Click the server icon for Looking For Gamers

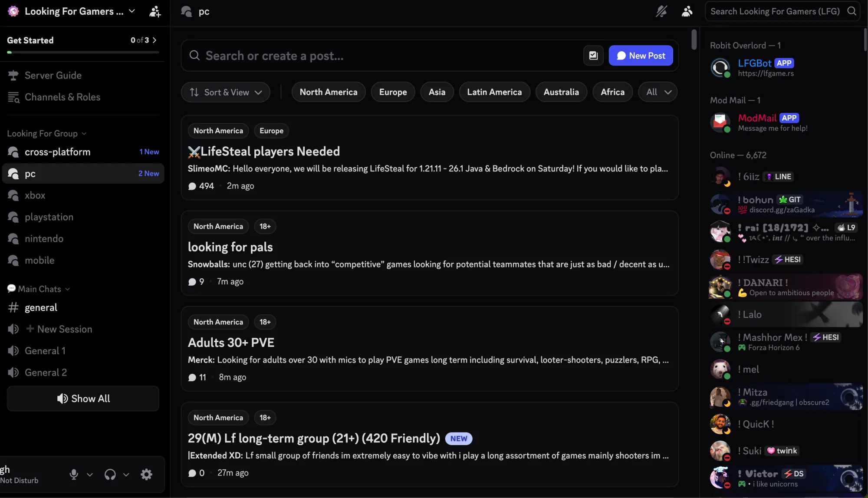[x=13, y=11]
